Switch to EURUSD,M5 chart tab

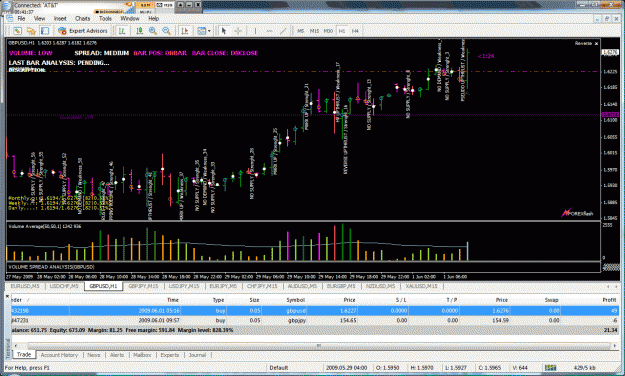pos(25,286)
